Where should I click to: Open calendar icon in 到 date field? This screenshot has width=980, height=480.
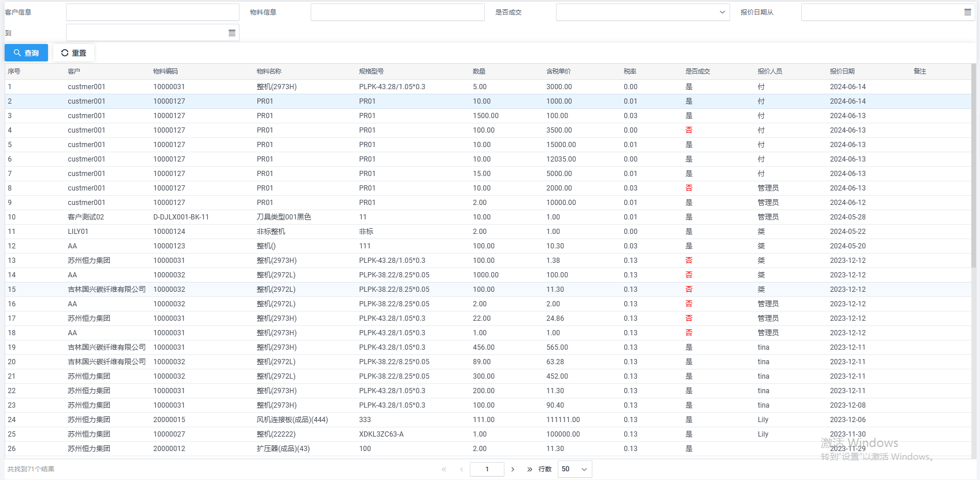point(232,33)
